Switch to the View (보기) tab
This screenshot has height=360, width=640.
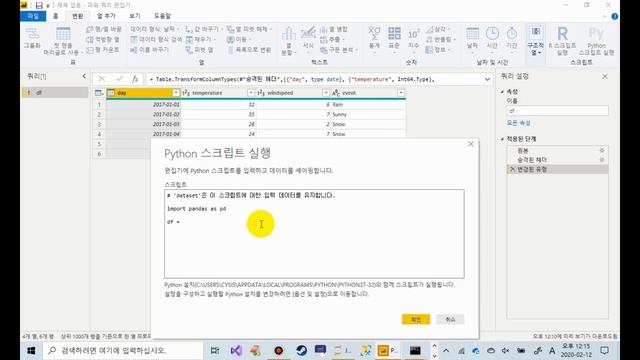click(135, 16)
